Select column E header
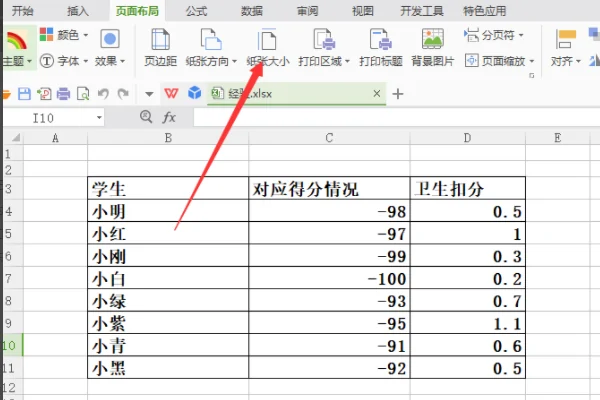This screenshot has height=400, width=600. [558, 138]
